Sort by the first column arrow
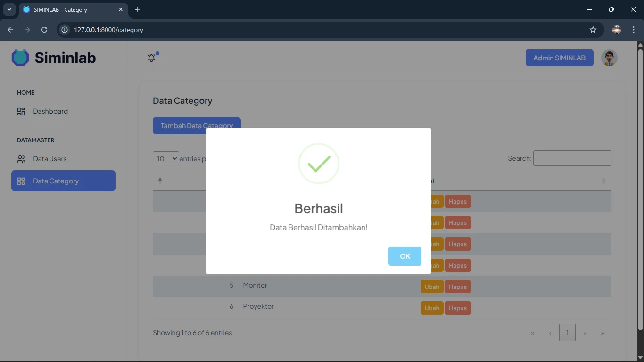The height and width of the screenshot is (362, 644). click(160, 181)
